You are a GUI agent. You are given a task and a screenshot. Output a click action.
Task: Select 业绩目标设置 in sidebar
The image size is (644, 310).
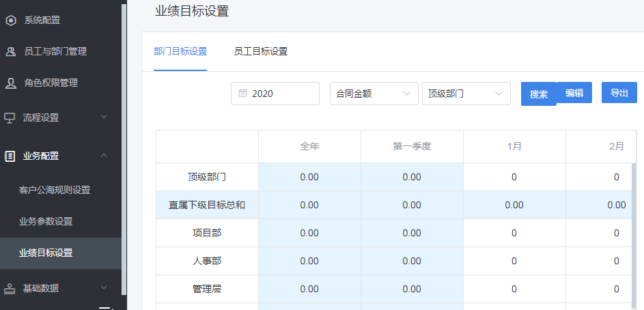point(61,253)
